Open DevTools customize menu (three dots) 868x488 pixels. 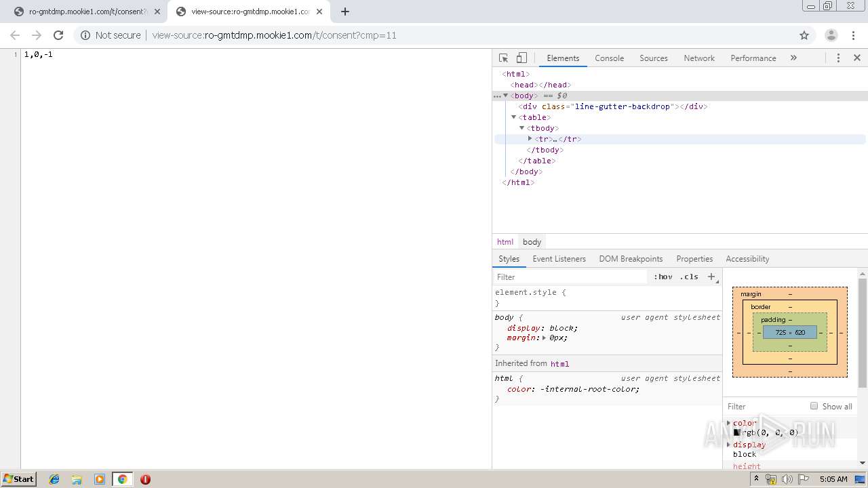[838, 58]
